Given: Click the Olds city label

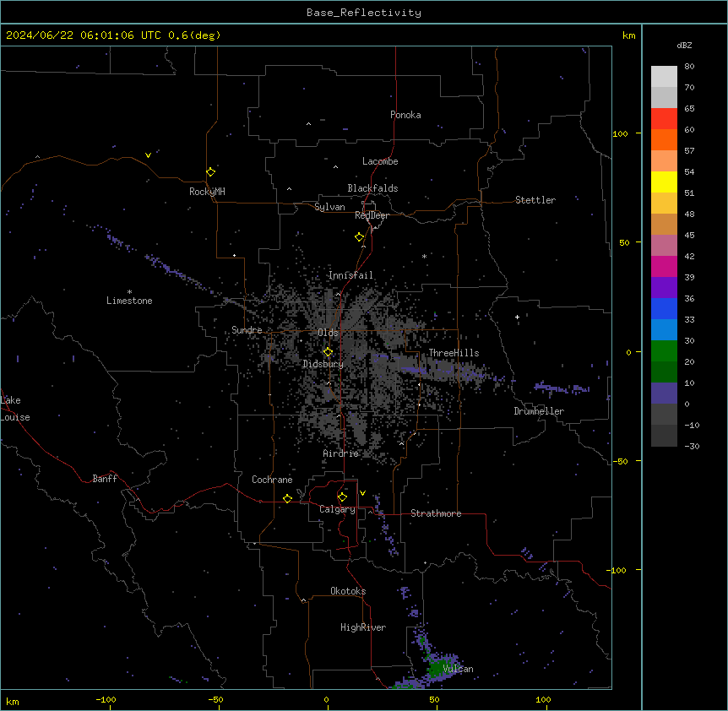Looking at the screenshot, I should click(x=328, y=333).
